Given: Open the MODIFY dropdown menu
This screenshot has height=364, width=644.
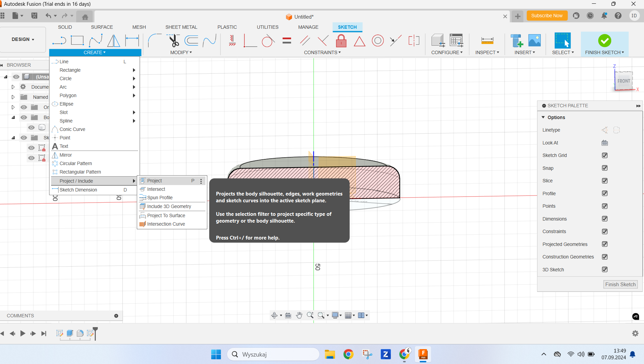Looking at the screenshot, I should coord(181,52).
